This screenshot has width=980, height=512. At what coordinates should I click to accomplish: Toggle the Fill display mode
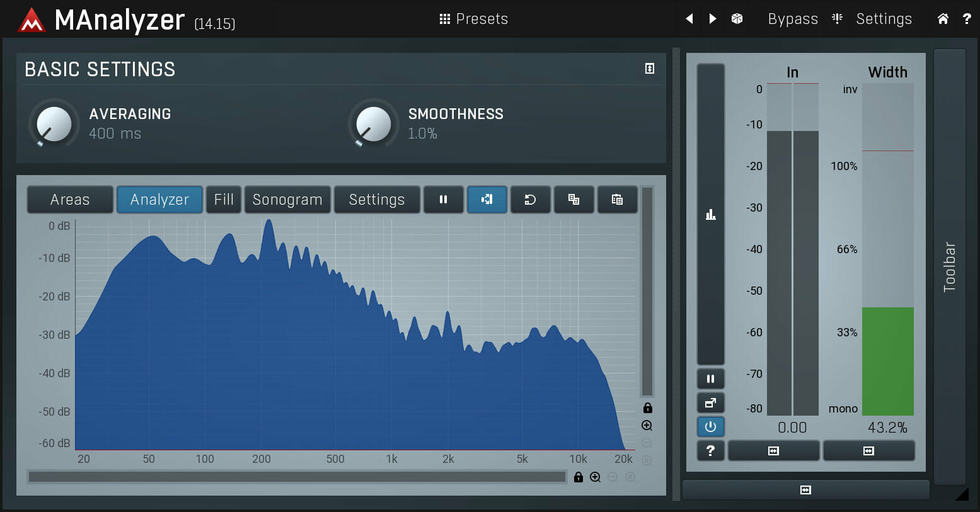(224, 200)
